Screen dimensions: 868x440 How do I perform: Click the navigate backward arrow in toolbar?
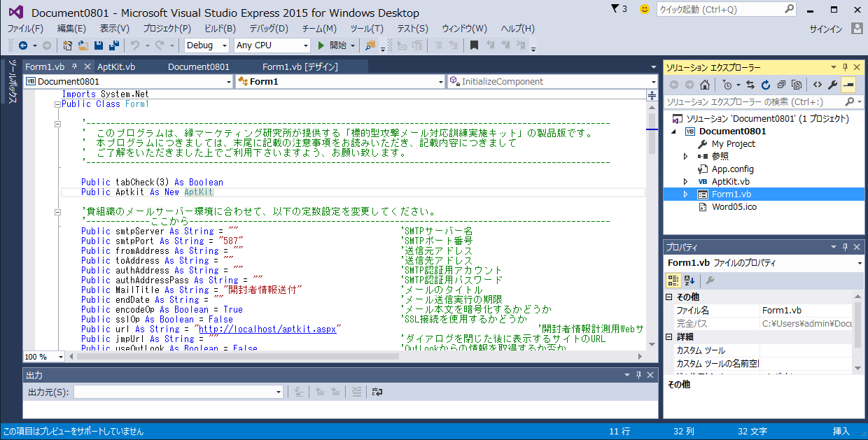pos(23,45)
